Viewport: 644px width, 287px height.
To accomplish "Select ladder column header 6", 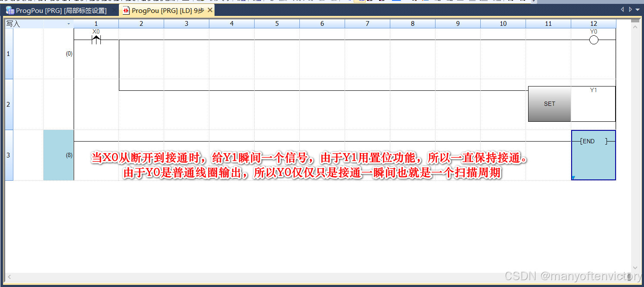I will (x=322, y=24).
